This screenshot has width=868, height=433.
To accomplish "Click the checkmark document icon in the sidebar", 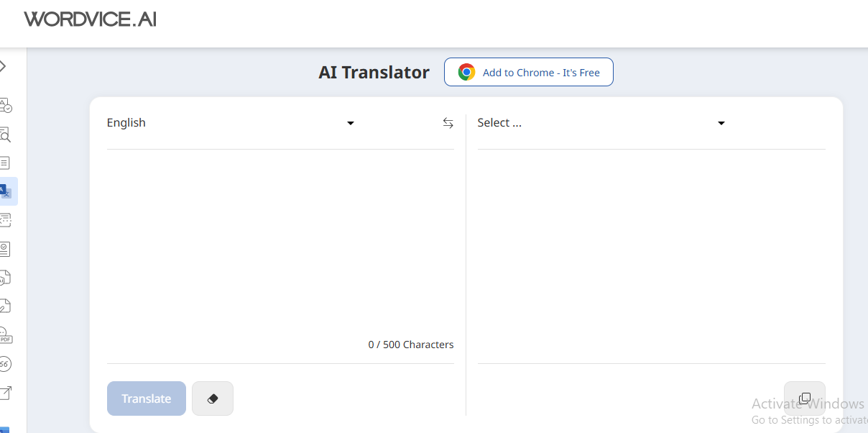I will pos(6,249).
